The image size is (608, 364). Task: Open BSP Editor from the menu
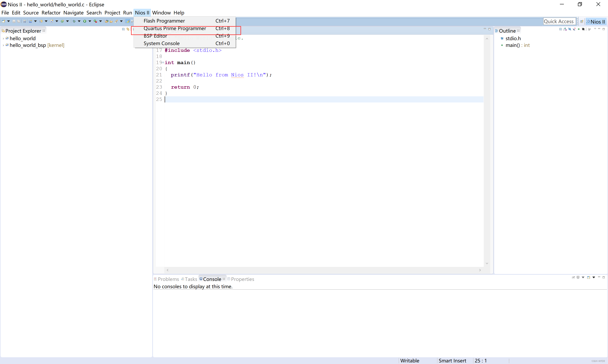[155, 36]
